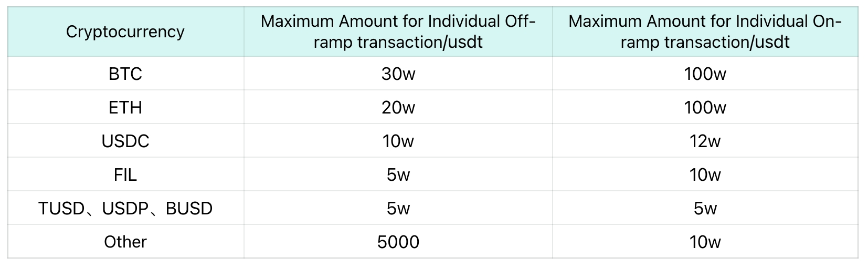Select FIL's 10w on-ramp limit cell
Image resolution: width=868 pixels, height=268 pixels.
tap(705, 174)
